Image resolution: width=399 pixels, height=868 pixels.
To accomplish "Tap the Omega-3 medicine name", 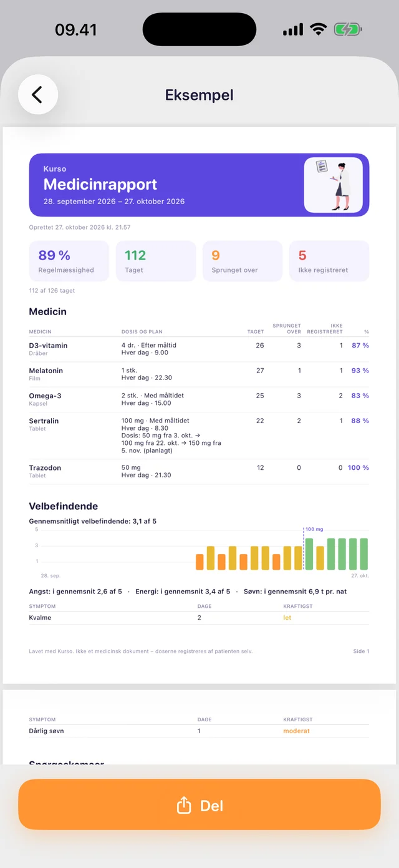I will pyautogui.click(x=45, y=396).
